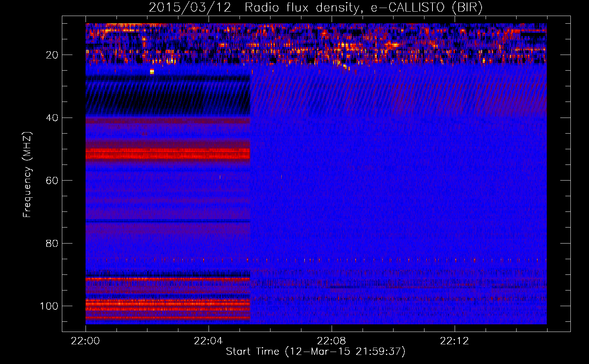Screen dimensions: 589x364
Task: Click the 20 frequency tick label
Action: pos(52,55)
